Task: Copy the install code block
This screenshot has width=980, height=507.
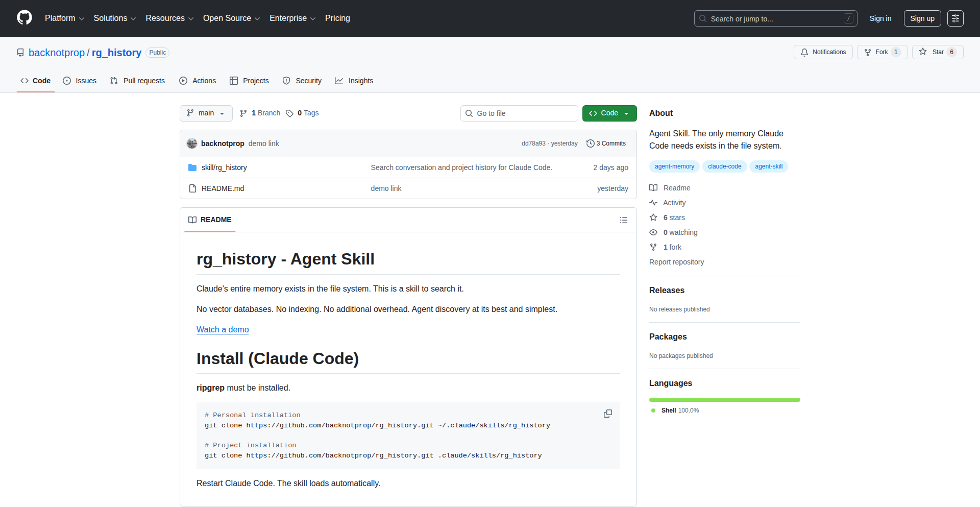Action: point(607,414)
